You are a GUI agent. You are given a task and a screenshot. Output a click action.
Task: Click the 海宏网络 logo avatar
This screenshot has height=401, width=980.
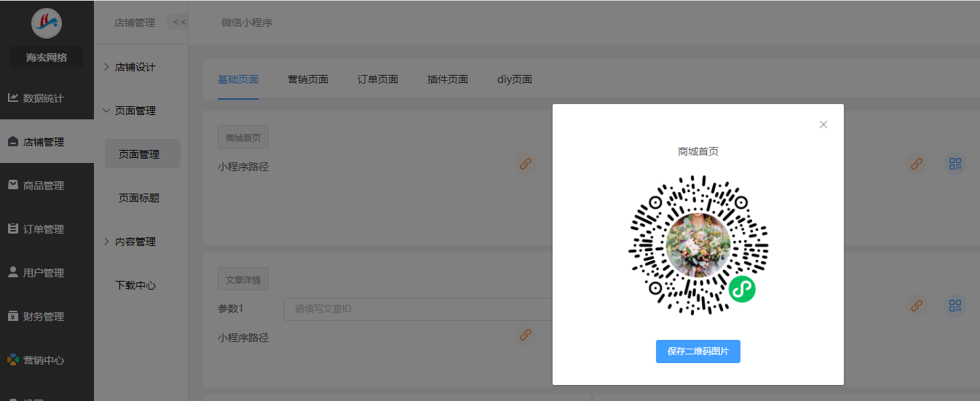click(47, 23)
